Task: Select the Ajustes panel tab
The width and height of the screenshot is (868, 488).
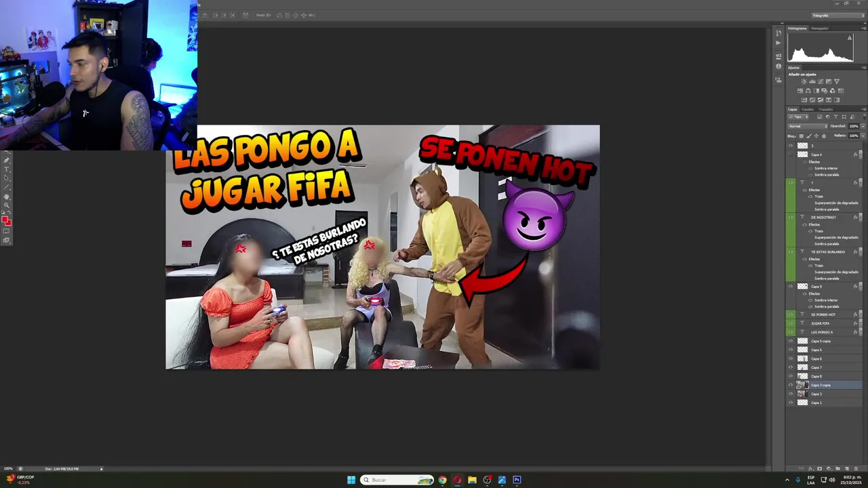Action: click(793, 68)
